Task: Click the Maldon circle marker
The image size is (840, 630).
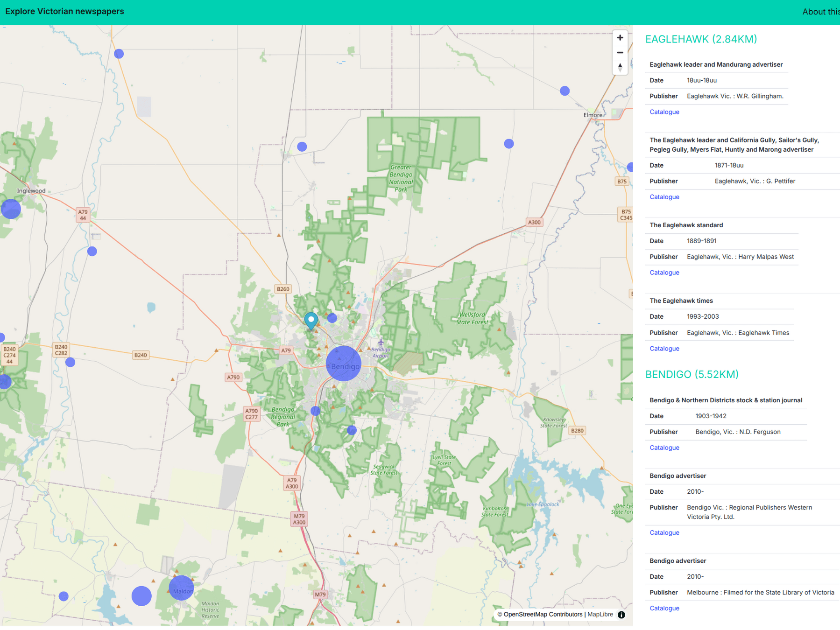Action: pos(181,588)
